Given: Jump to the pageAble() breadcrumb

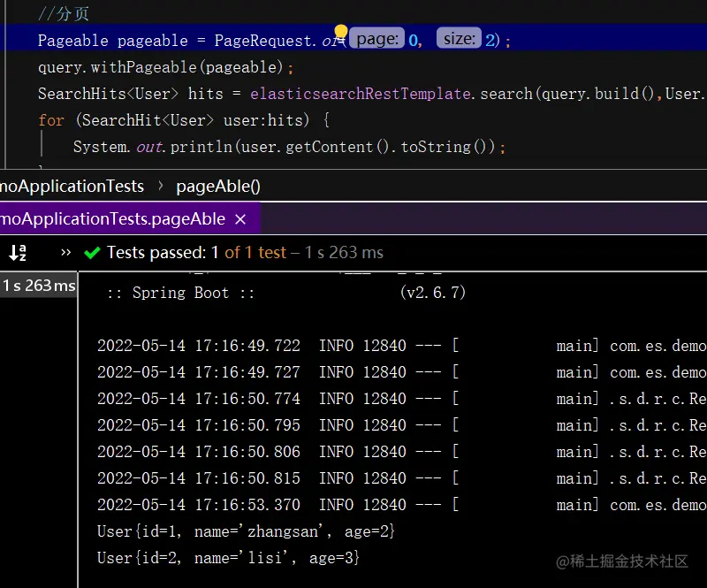Looking at the screenshot, I should (218, 186).
